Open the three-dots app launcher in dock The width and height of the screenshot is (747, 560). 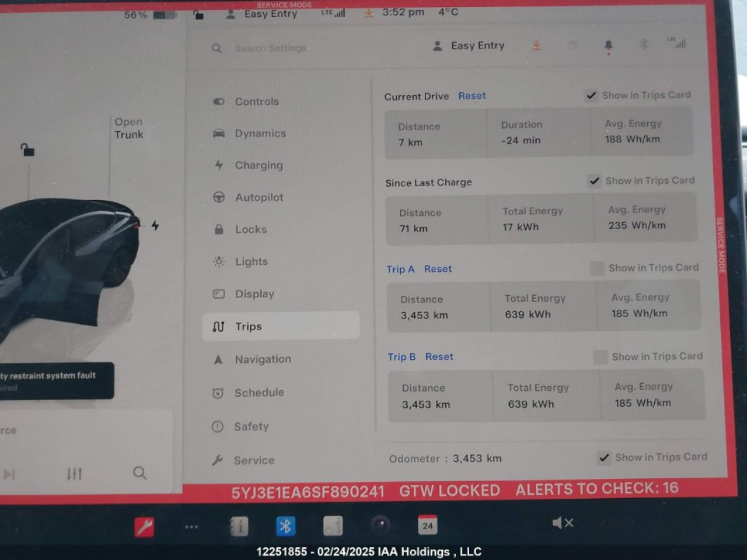(x=191, y=527)
